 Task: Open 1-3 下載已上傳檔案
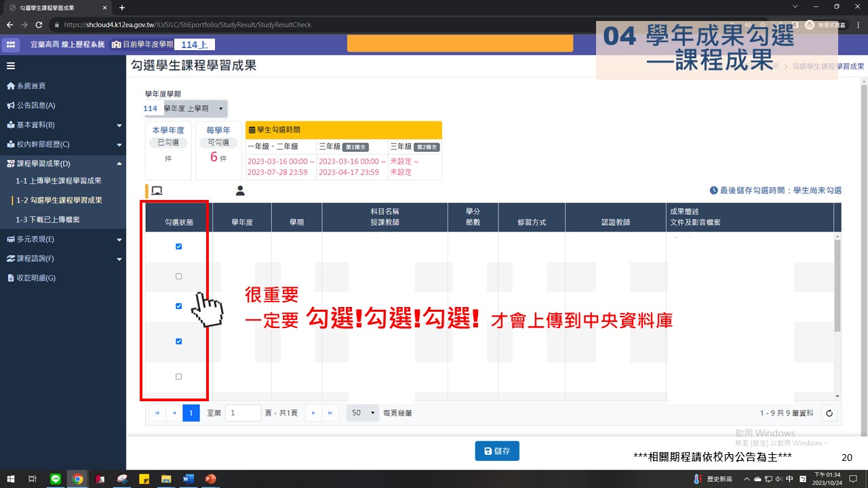tap(48, 220)
